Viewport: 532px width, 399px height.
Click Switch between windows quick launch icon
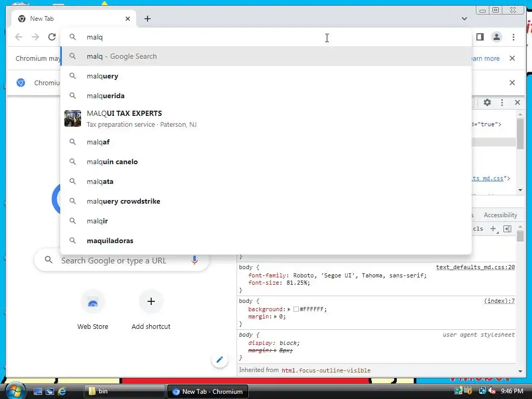pos(50,392)
